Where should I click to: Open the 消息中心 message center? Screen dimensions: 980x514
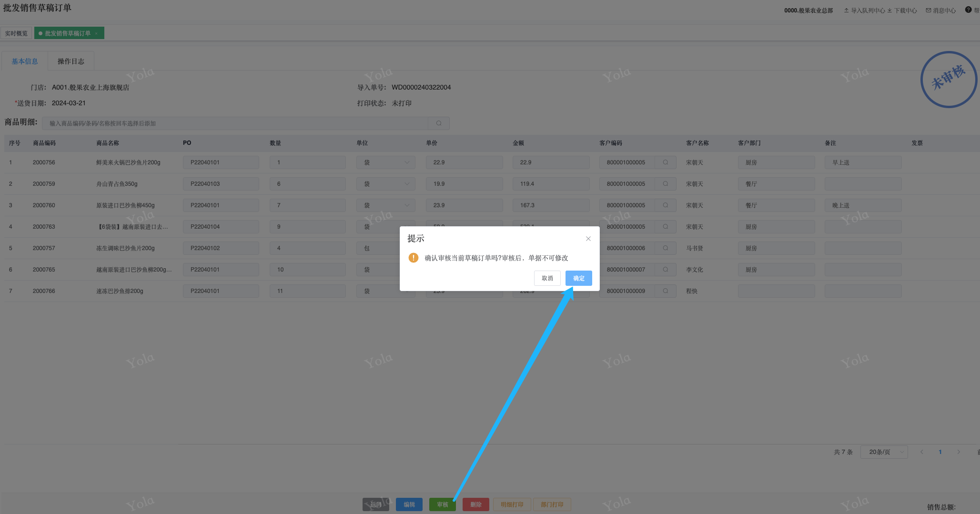pyautogui.click(x=941, y=10)
